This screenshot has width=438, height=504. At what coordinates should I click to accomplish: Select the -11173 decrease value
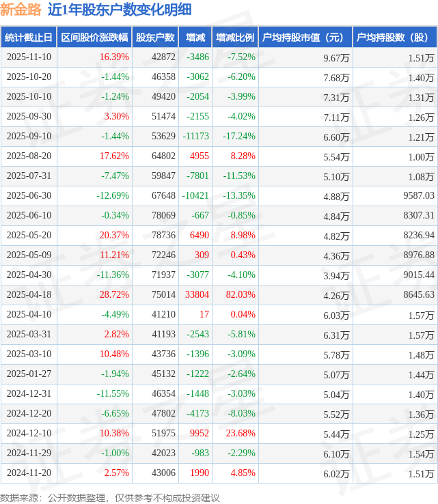195,137
